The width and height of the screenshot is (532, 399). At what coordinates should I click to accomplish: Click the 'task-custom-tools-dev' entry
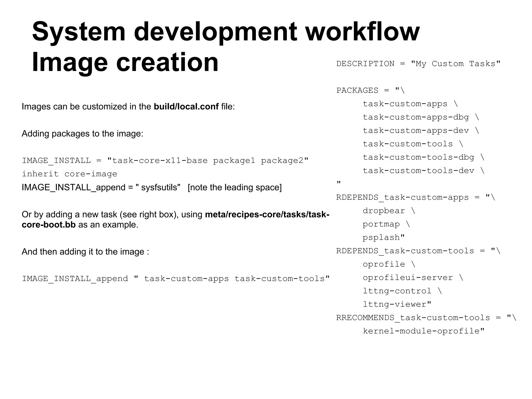coord(418,171)
